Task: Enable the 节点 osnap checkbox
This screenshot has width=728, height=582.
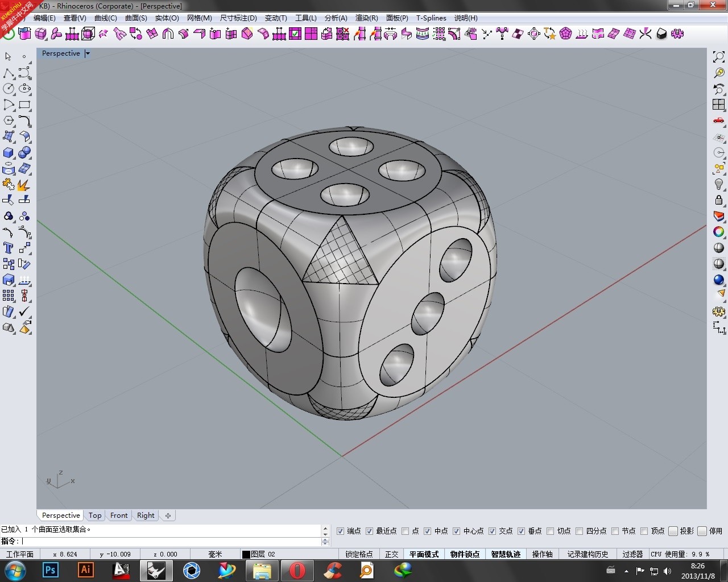Action: [x=615, y=531]
